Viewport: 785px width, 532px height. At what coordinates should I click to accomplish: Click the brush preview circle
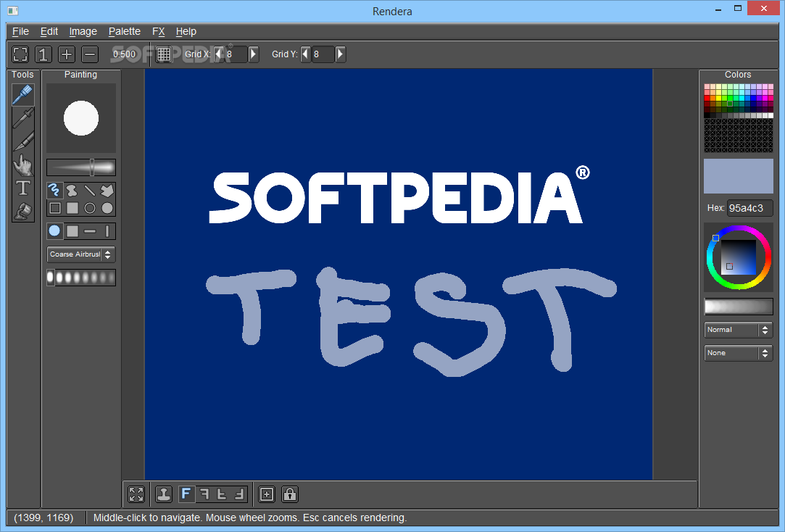coord(81,118)
